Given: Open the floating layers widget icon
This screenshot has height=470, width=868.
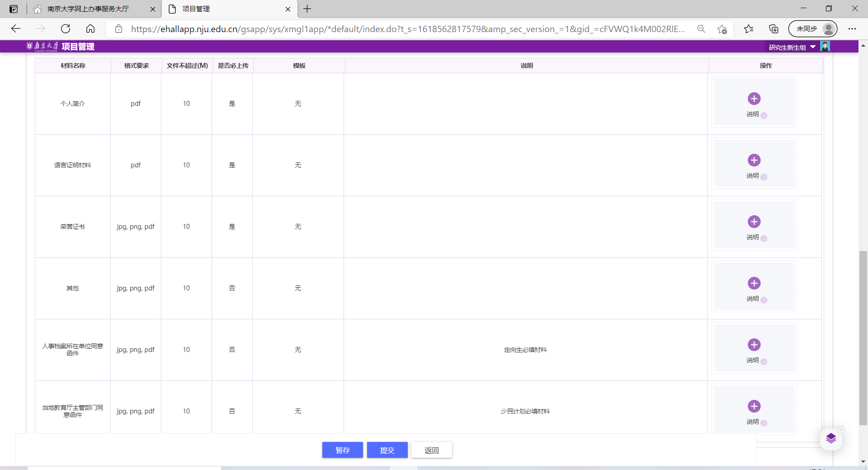Looking at the screenshot, I should coord(831,438).
